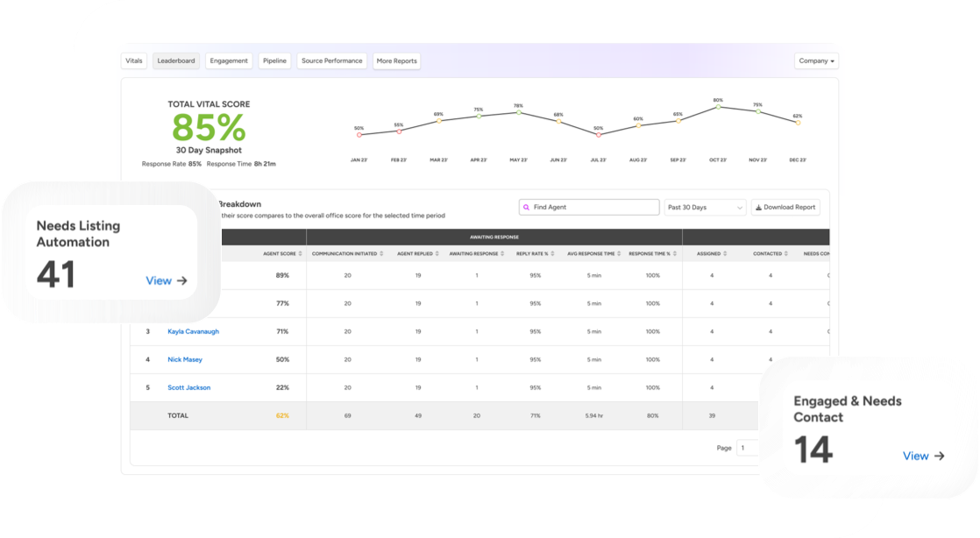
Task: Go to the Pipeline tab
Action: 274,61
